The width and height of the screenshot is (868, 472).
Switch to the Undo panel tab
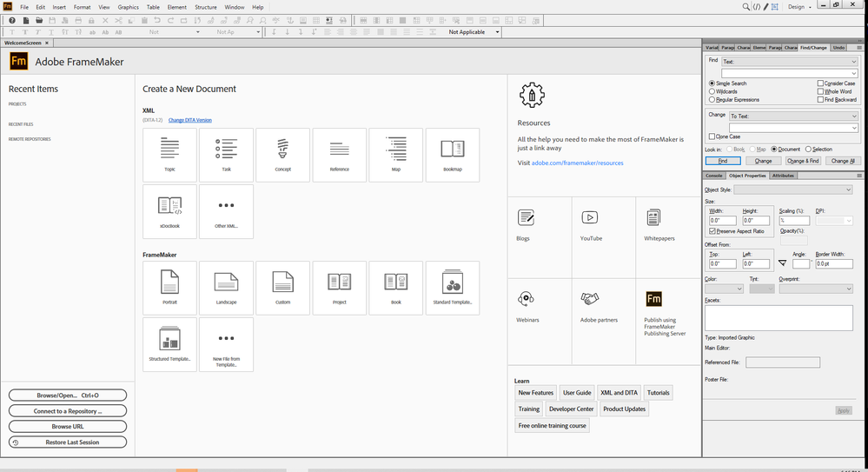coord(838,48)
